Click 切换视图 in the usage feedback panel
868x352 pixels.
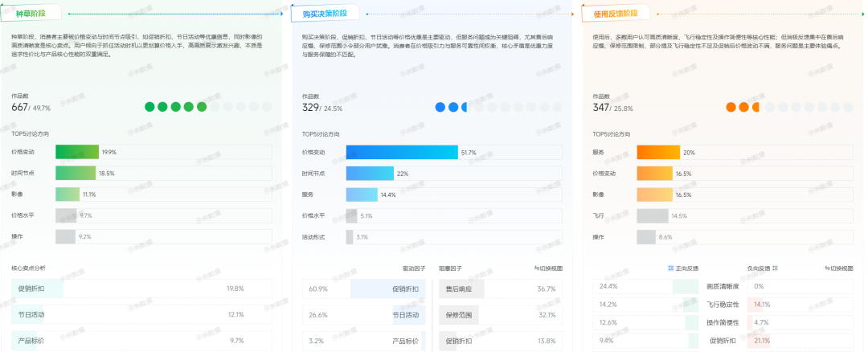click(x=838, y=268)
